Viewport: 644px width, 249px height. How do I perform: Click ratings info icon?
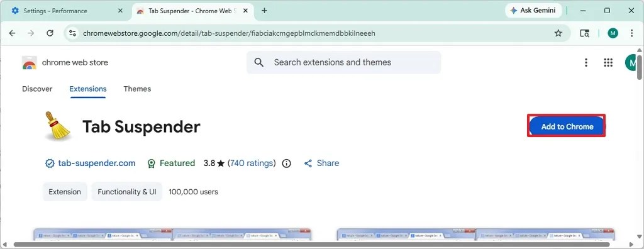click(287, 163)
